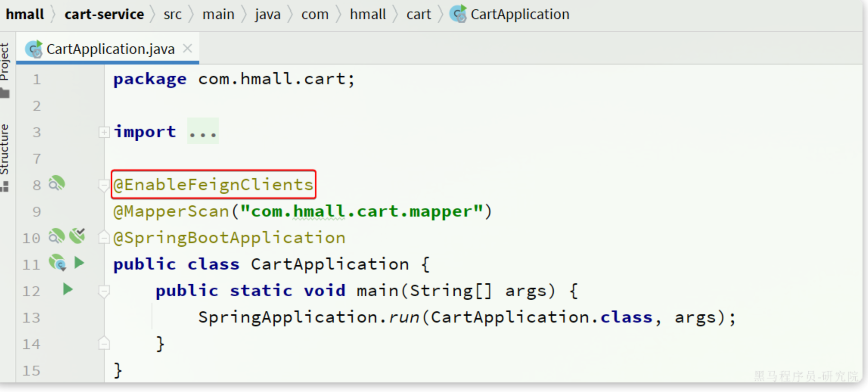Click the green checkmark gutter icon on line 10
This screenshot has width=868, height=392.
77,236
